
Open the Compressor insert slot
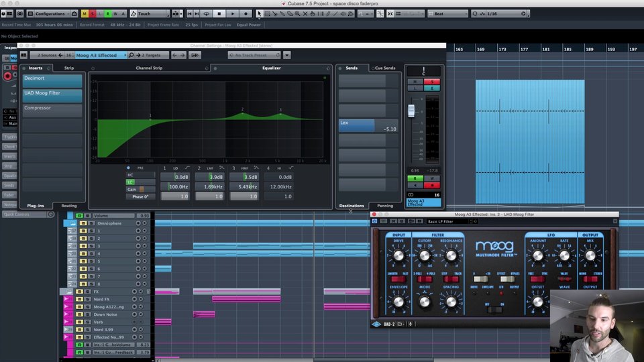click(52, 111)
